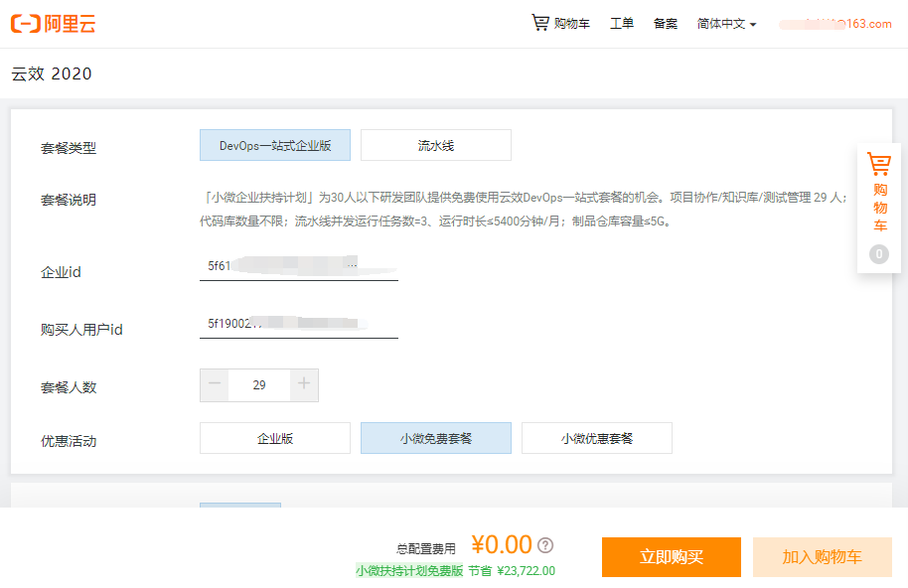Click the 企业id input field
Image resolution: width=908 pixels, height=588 pixels.
[x=298, y=266]
